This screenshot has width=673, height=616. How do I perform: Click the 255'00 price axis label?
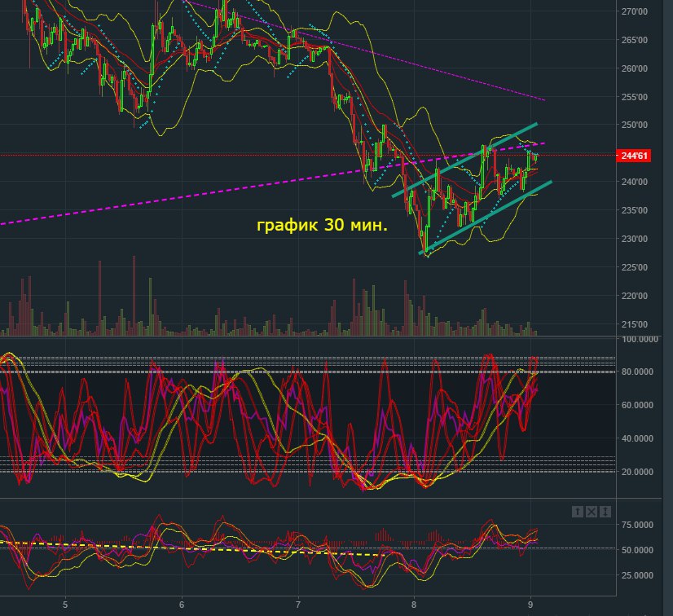[x=635, y=97]
